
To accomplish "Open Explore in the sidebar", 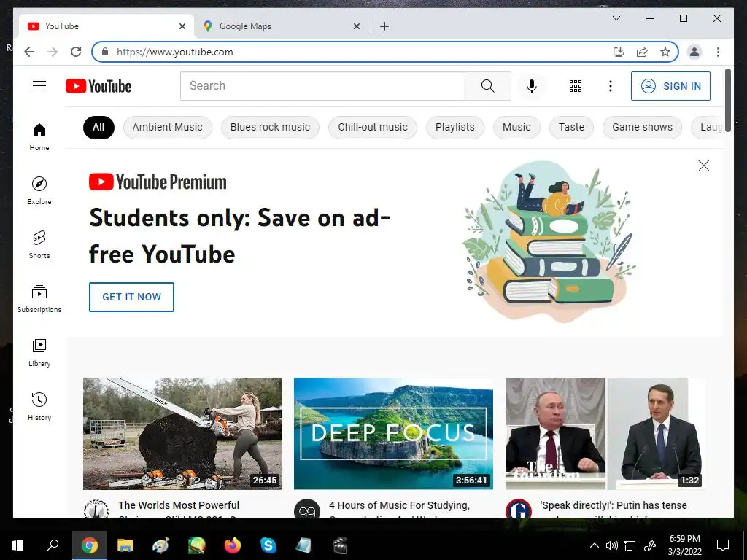I will [39, 191].
